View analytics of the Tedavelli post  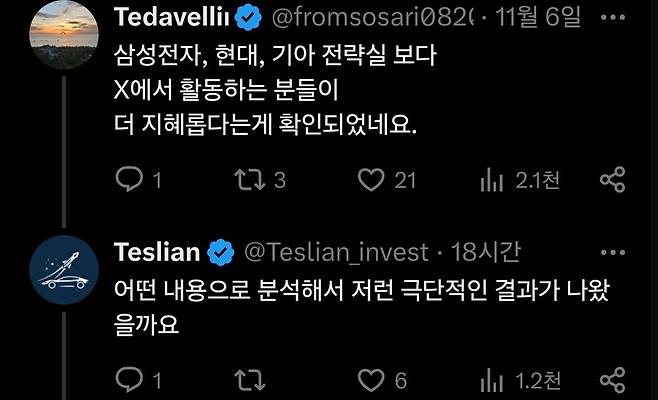click(492, 180)
